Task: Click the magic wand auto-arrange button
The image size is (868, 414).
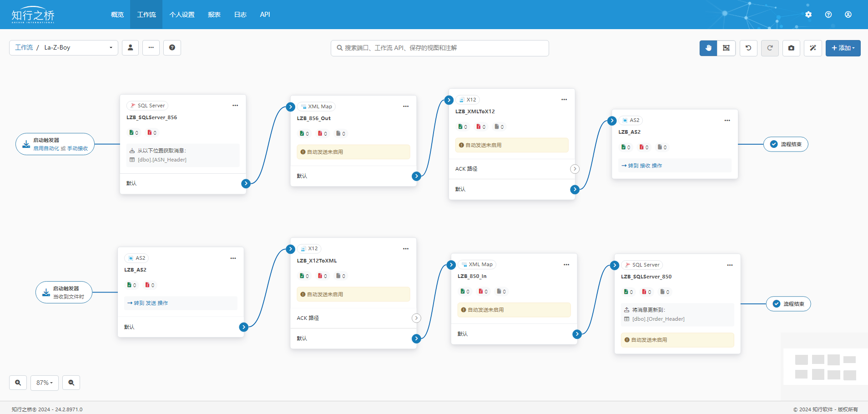Action: click(813, 48)
